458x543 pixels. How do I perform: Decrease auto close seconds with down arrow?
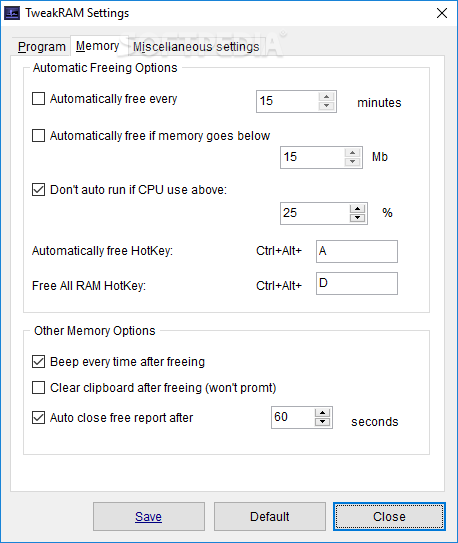323,422
